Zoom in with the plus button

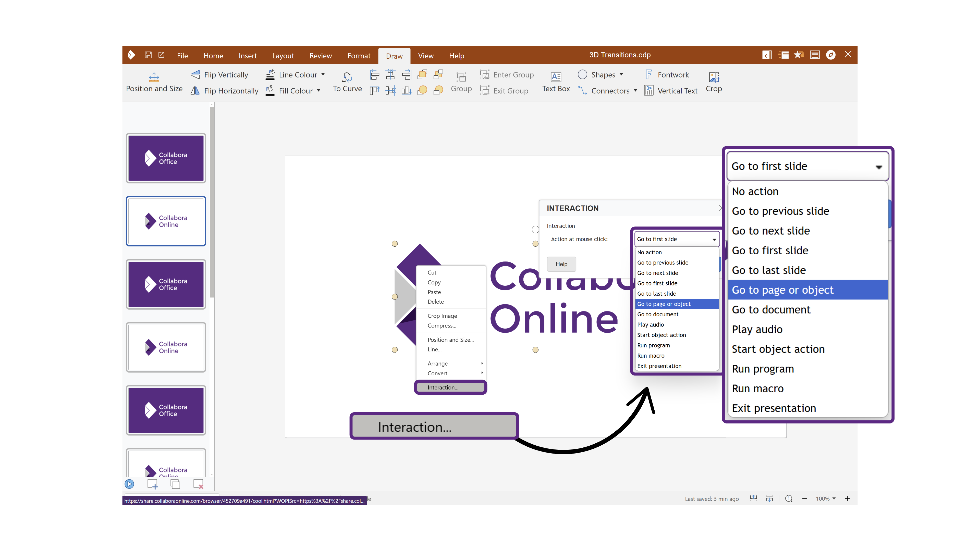pyautogui.click(x=848, y=498)
